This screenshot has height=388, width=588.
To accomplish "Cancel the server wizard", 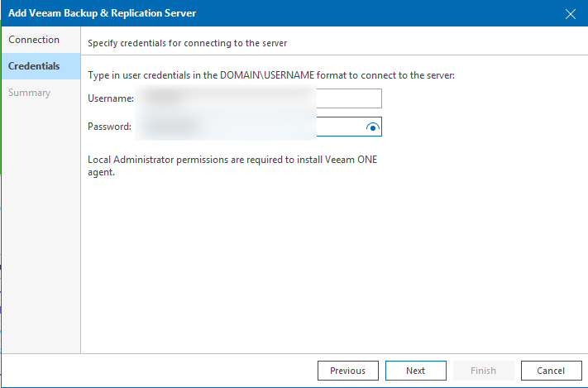I will click(x=552, y=371).
